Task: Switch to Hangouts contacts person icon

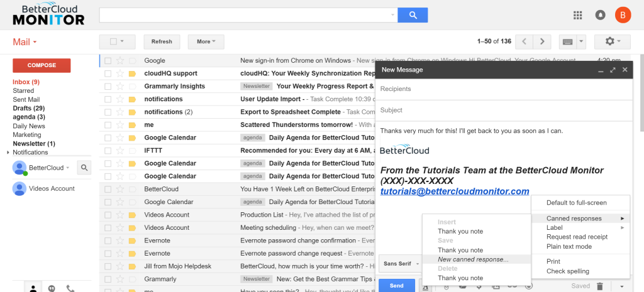Action: tap(32, 288)
